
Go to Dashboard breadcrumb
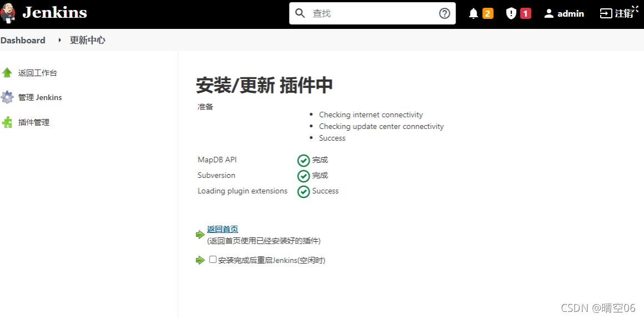(x=23, y=40)
